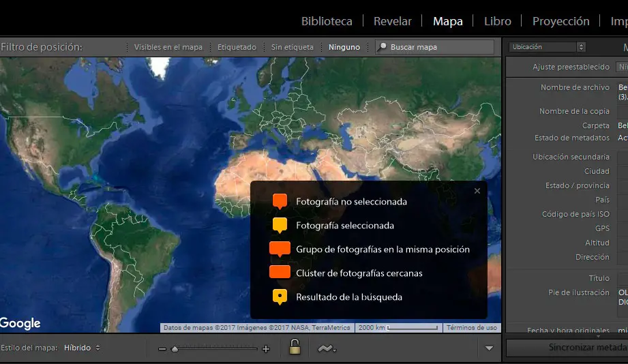628x364 pixels.
Task: Filter photos by Etiquetado
Action: click(x=237, y=47)
